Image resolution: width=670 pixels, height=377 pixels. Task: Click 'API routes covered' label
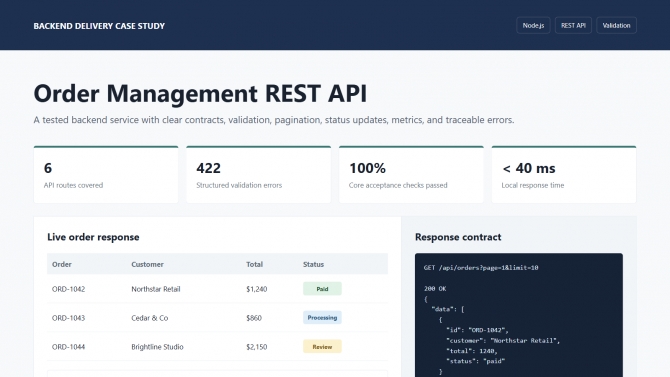[x=73, y=185]
